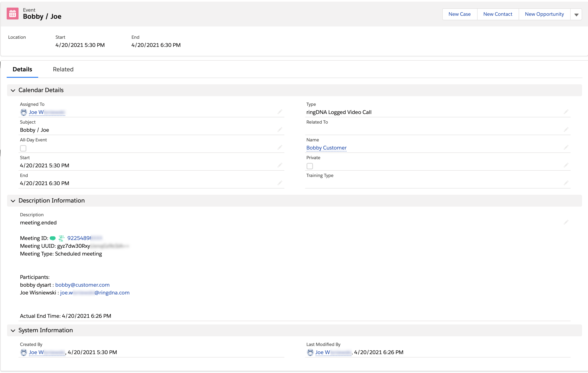Collapse the Description Information section
Image resolution: width=588 pixels, height=373 pixels.
(13, 201)
